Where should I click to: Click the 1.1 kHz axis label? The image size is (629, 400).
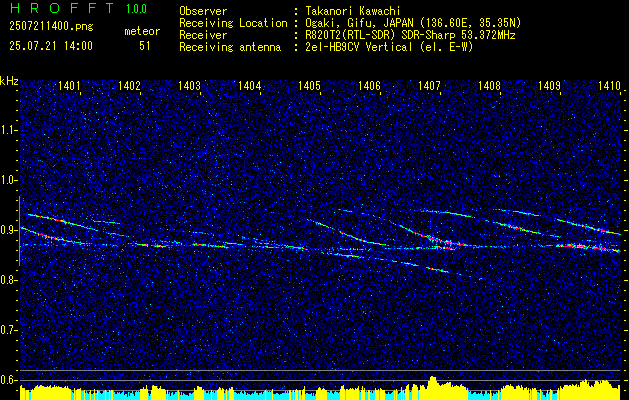[x=8, y=130]
